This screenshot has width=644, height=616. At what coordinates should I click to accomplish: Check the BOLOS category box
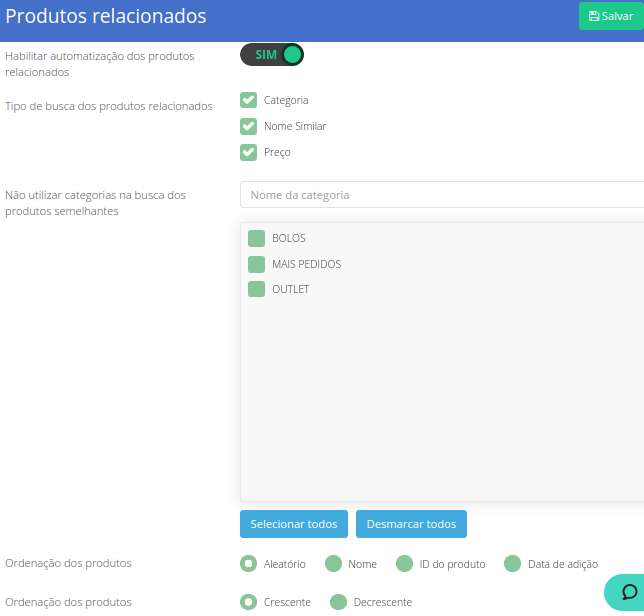pyautogui.click(x=256, y=238)
